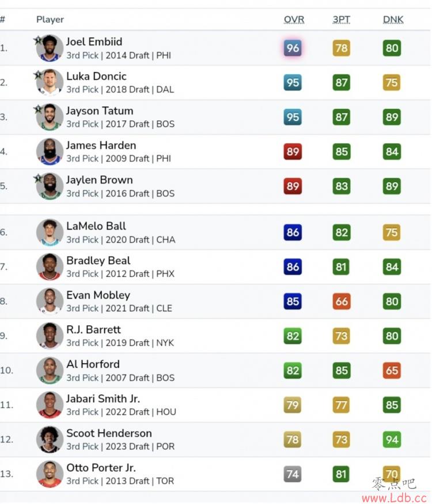Click Jaylen Brown's all-star star badge

click(38, 178)
